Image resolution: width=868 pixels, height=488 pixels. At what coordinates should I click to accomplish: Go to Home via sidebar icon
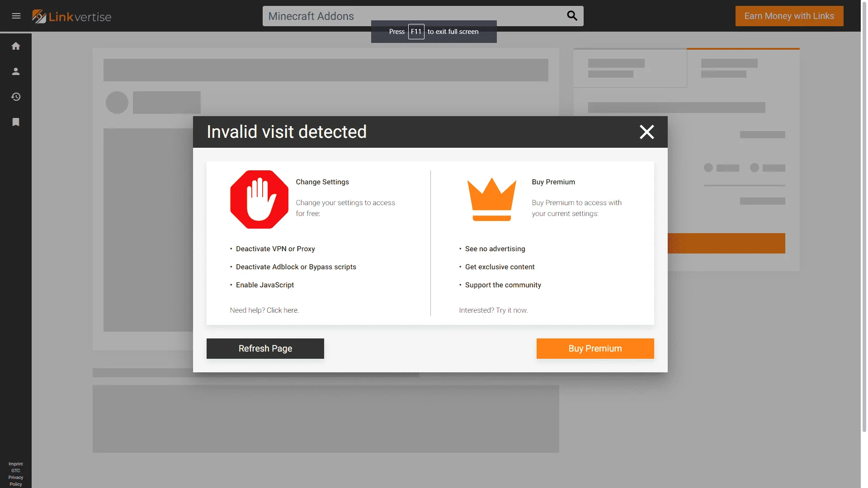pyautogui.click(x=16, y=46)
